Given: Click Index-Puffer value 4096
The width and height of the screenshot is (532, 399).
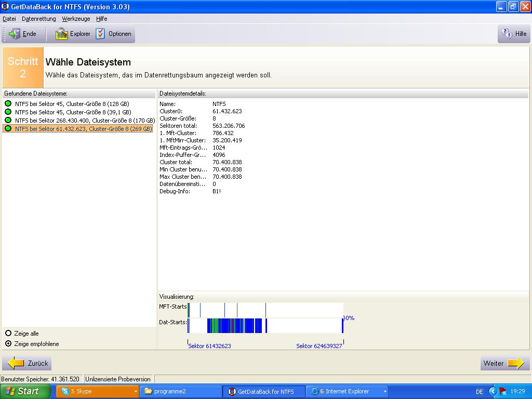Looking at the screenshot, I should [219, 155].
